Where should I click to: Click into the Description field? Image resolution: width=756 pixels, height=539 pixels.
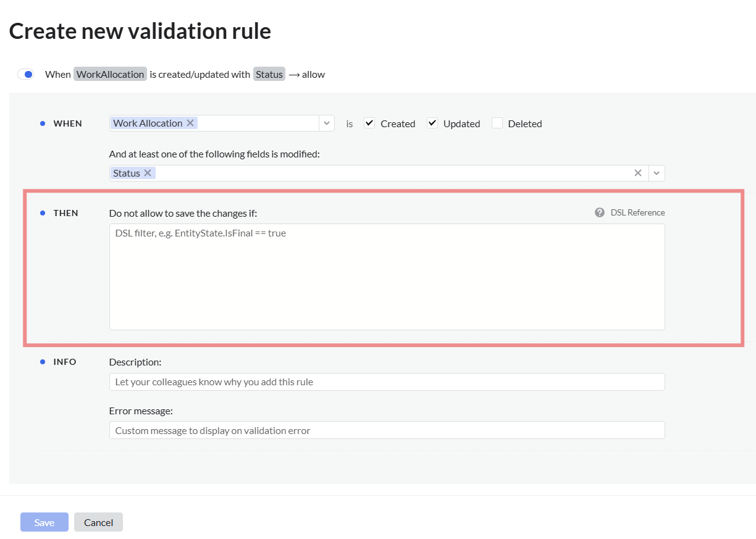click(387, 382)
